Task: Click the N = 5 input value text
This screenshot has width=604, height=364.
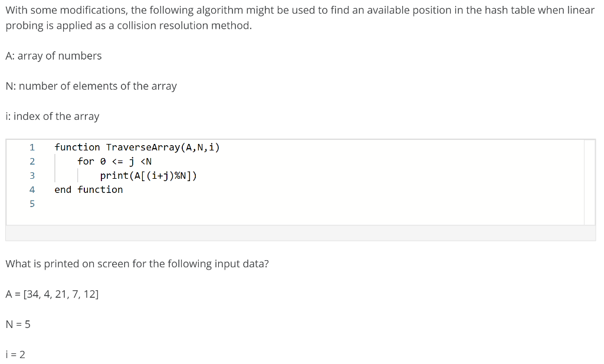Action: click(x=18, y=324)
